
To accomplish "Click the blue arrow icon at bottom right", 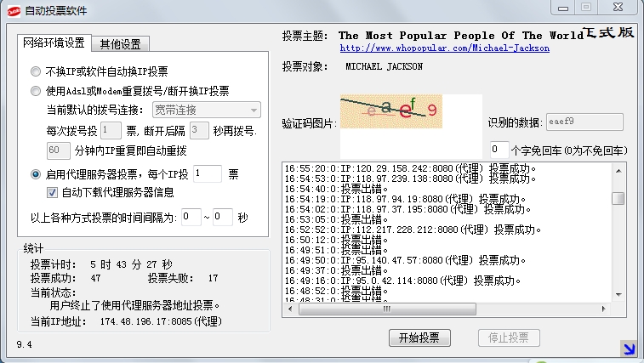I will [x=628, y=347].
